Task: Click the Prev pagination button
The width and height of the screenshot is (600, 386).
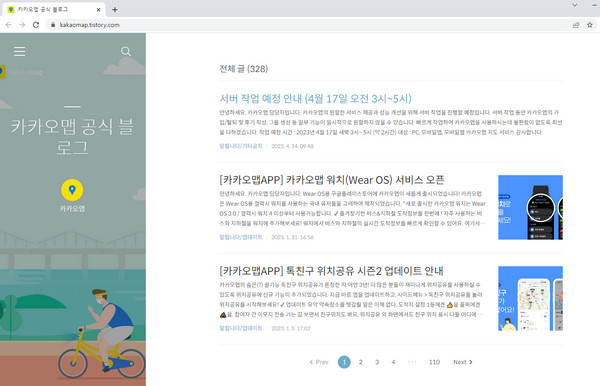Action: pos(319,362)
